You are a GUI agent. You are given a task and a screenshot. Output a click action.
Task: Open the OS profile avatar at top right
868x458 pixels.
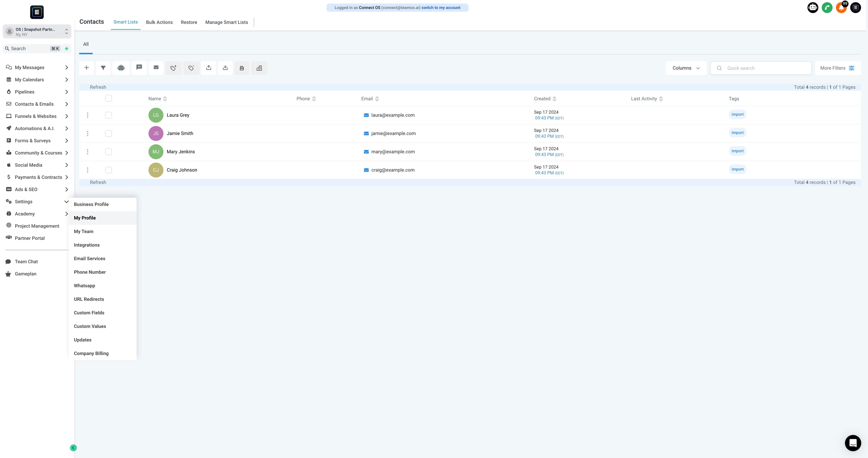(856, 8)
